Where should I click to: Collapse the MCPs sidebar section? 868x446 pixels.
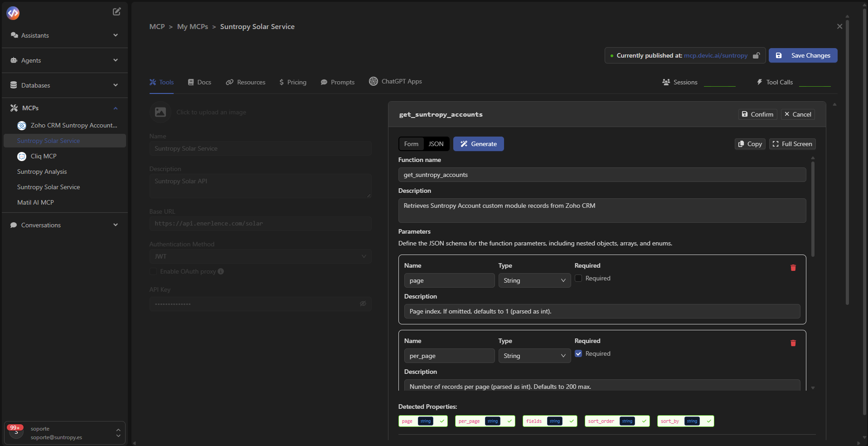(115, 108)
